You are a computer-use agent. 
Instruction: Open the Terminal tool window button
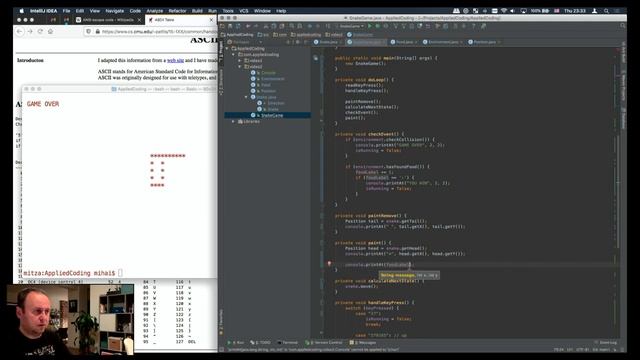pos(288,342)
